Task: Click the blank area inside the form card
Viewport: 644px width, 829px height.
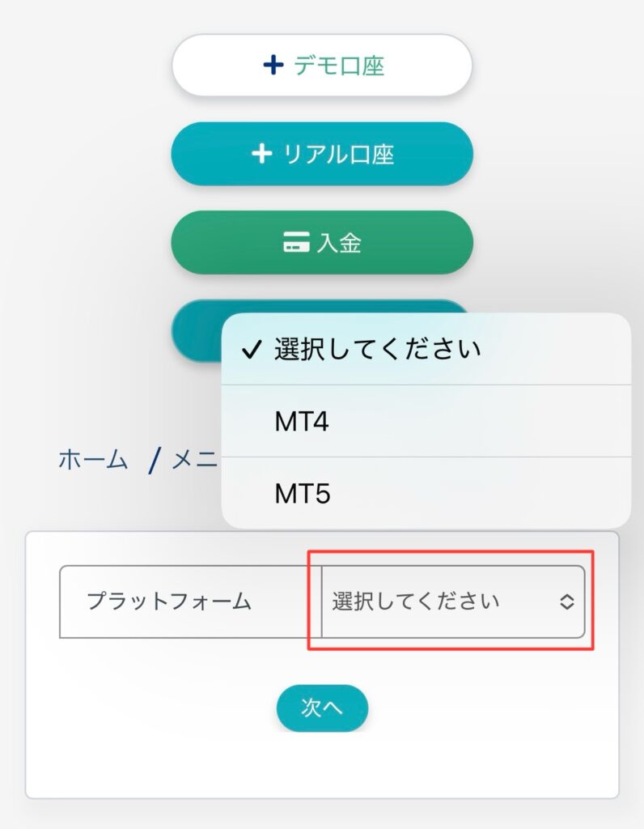Action: [322, 767]
